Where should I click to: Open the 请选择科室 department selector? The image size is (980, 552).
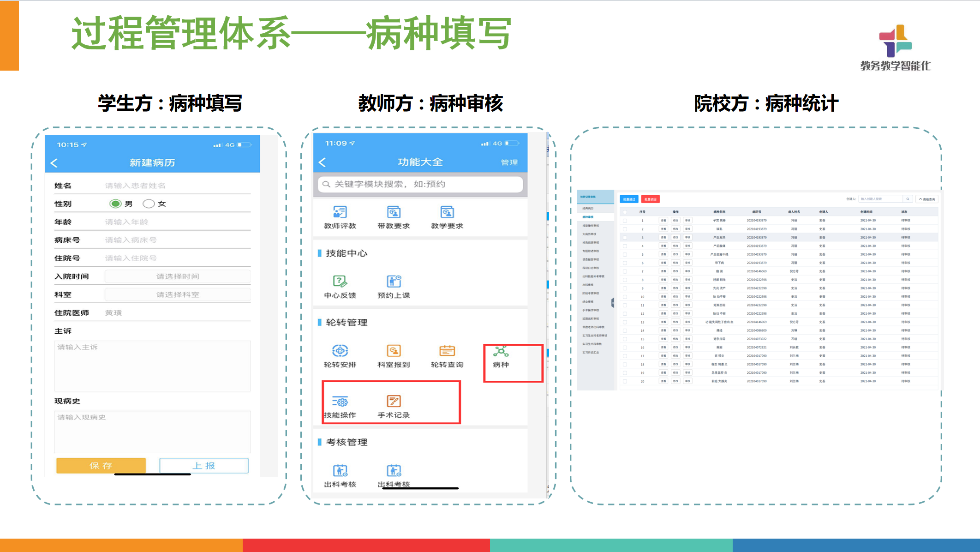point(178,294)
